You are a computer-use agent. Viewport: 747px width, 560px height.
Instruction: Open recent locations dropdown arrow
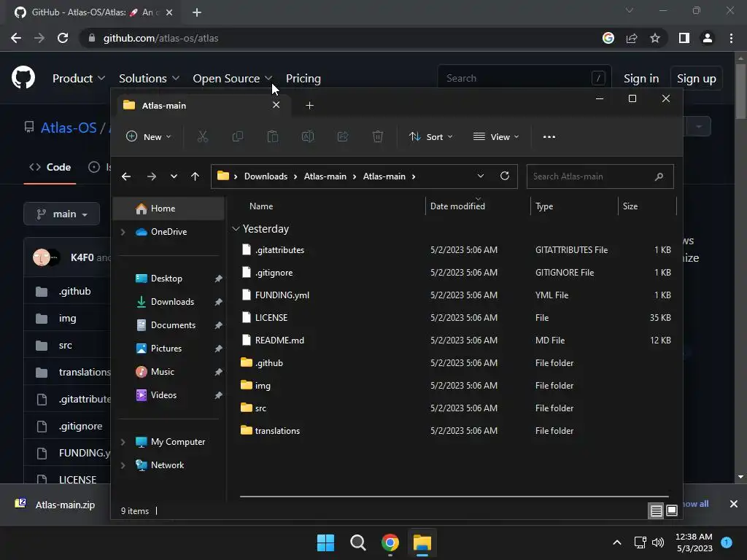click(x=174, y=176)
